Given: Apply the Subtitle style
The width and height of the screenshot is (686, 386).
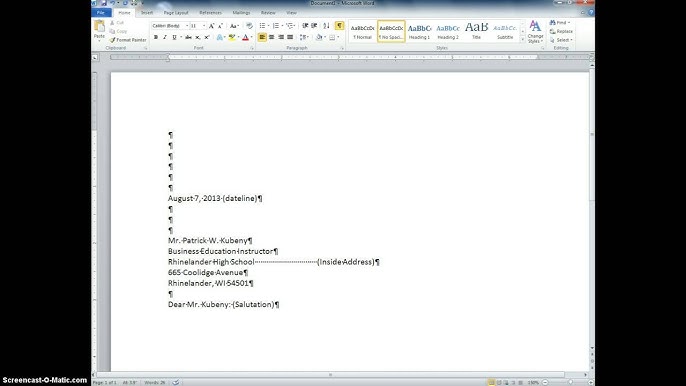Looking at the screenshot, I should tap(505, 32).
